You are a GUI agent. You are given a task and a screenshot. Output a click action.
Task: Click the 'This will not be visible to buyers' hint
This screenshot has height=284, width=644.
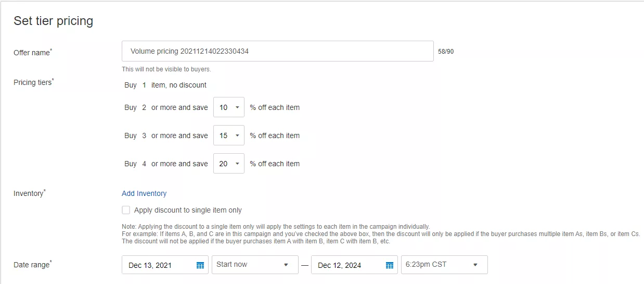click(166, 69)
